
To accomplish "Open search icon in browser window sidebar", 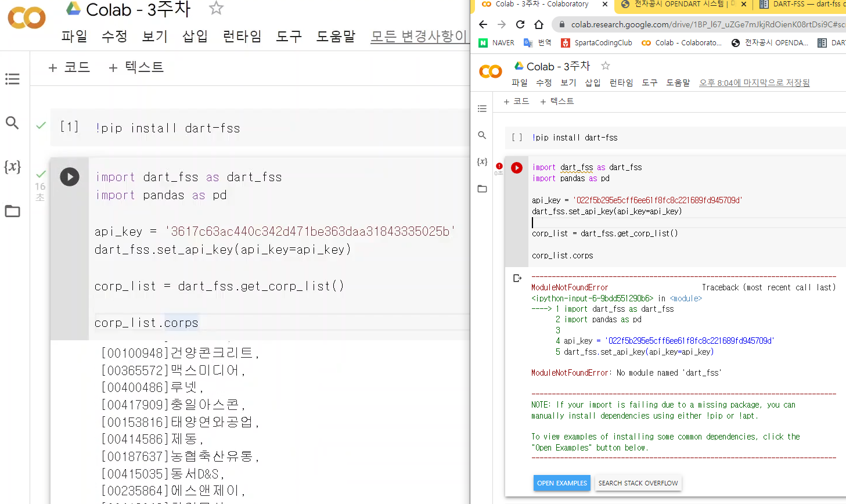I will coord(482,135).
